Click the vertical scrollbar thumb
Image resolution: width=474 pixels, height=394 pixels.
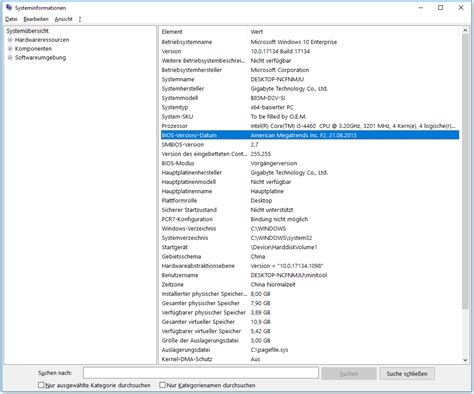(465, 172)
